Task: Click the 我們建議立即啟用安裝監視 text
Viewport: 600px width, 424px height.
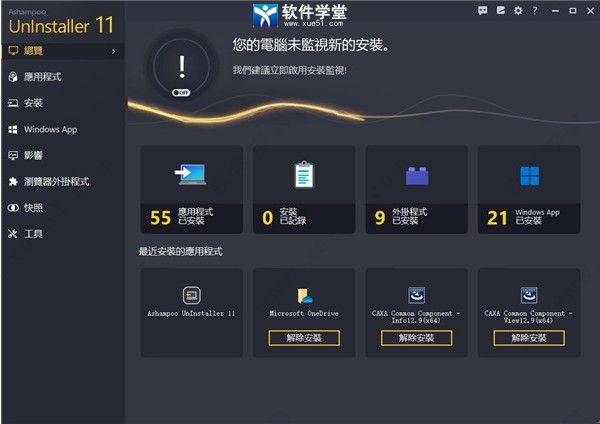Action: tap(290, 70)
